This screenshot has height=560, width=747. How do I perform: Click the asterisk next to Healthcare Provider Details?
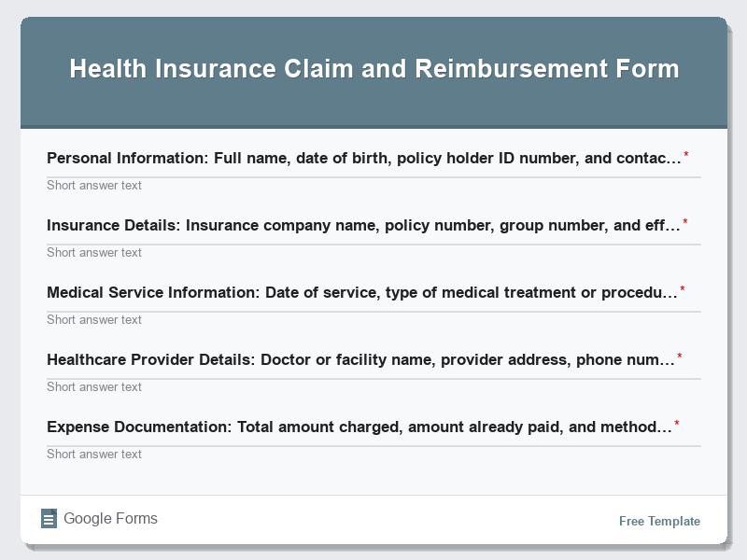[682, 354]
